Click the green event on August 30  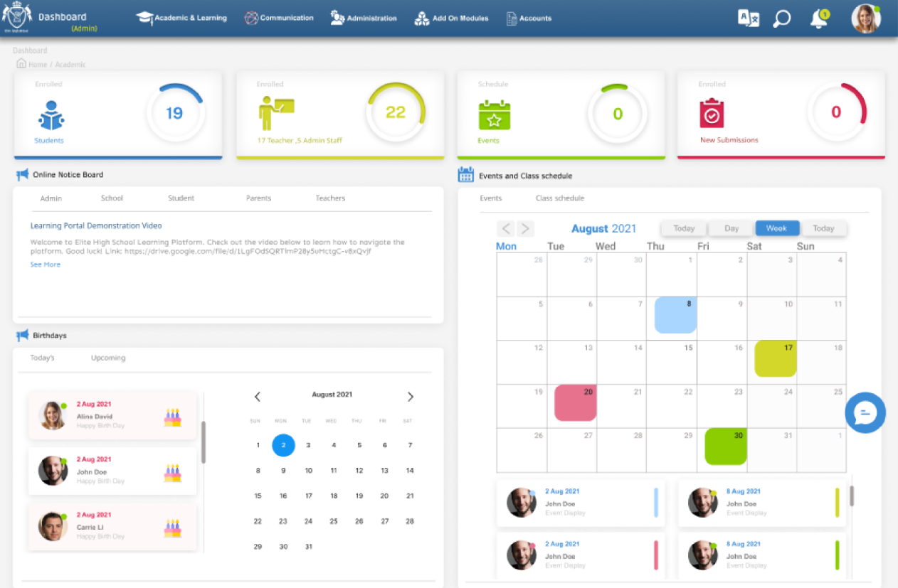coord(725,447)
